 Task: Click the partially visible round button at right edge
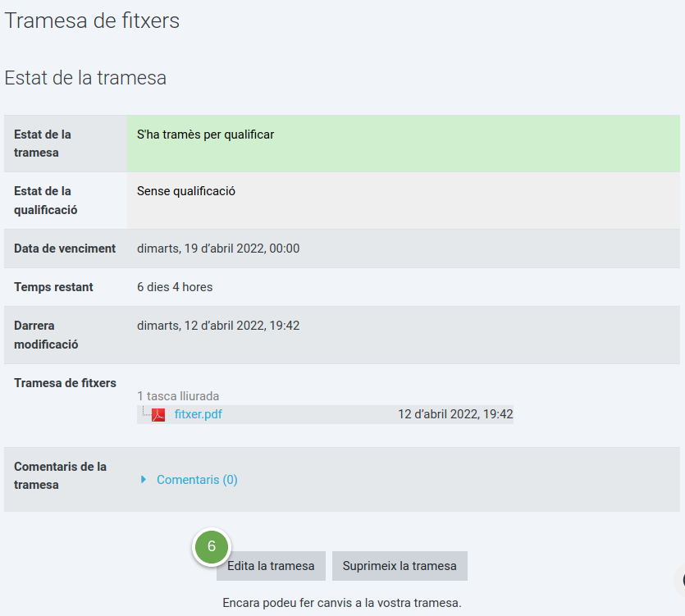tap(680, 581)
